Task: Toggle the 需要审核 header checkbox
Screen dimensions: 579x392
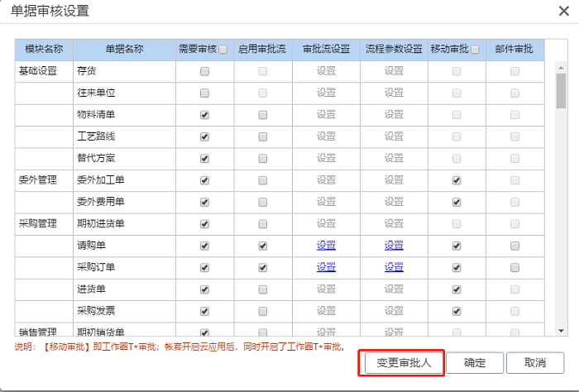Action: click(223, 50)
